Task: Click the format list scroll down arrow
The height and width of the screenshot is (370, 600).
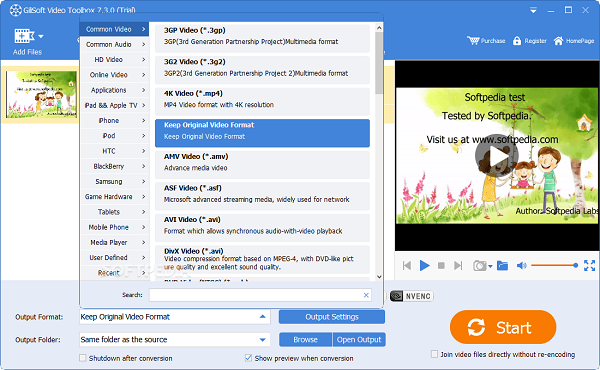Action: (x=379, y=277)
